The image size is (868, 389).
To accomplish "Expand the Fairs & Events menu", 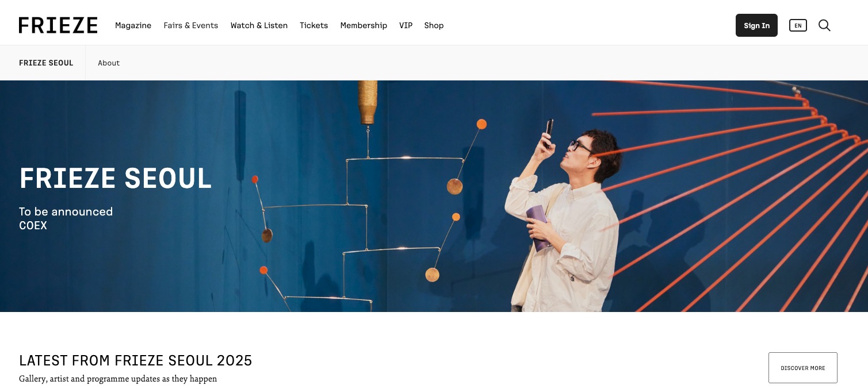I will coord(191,25).
